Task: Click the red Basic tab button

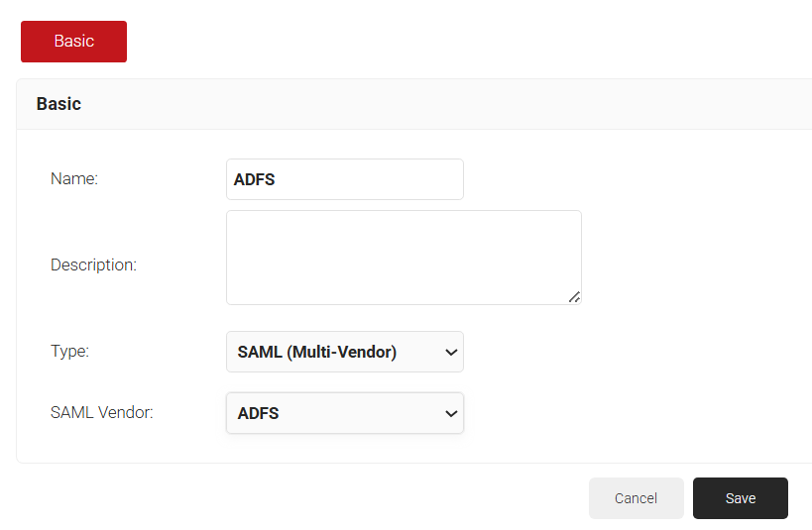Action: point(73,42)
